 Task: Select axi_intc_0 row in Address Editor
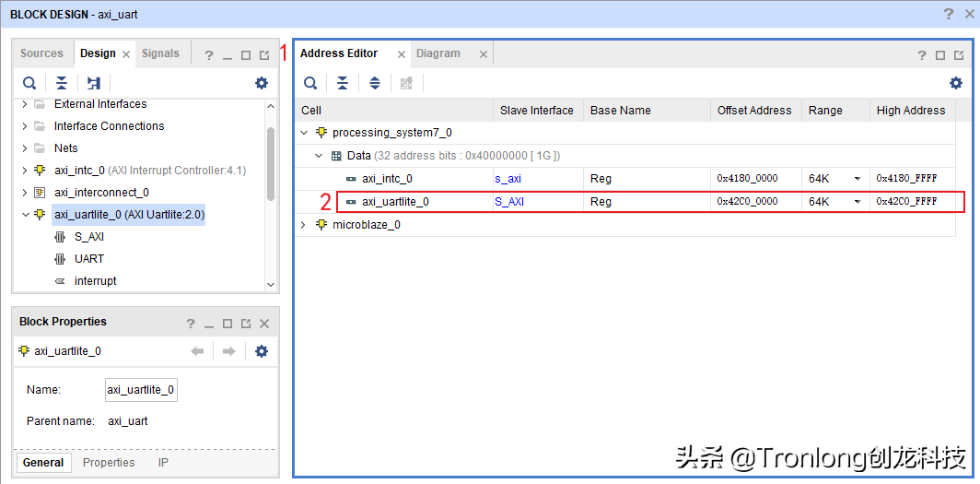(625, 178)
